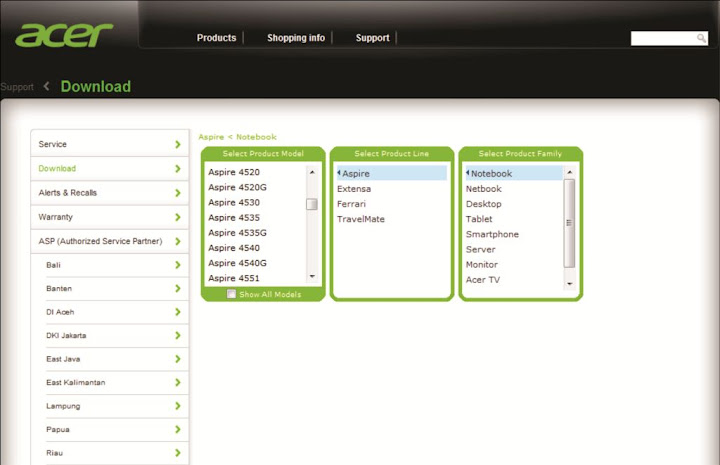Select Aspire 4535G model
The width and height of the screenshot is (720, 465).
(x=237, y=233)
